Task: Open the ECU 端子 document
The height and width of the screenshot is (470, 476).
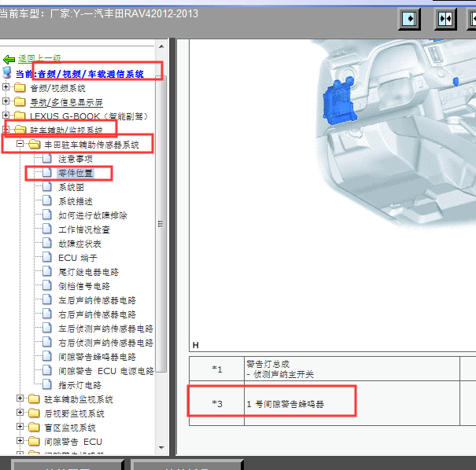Action: tap(78, 258)
